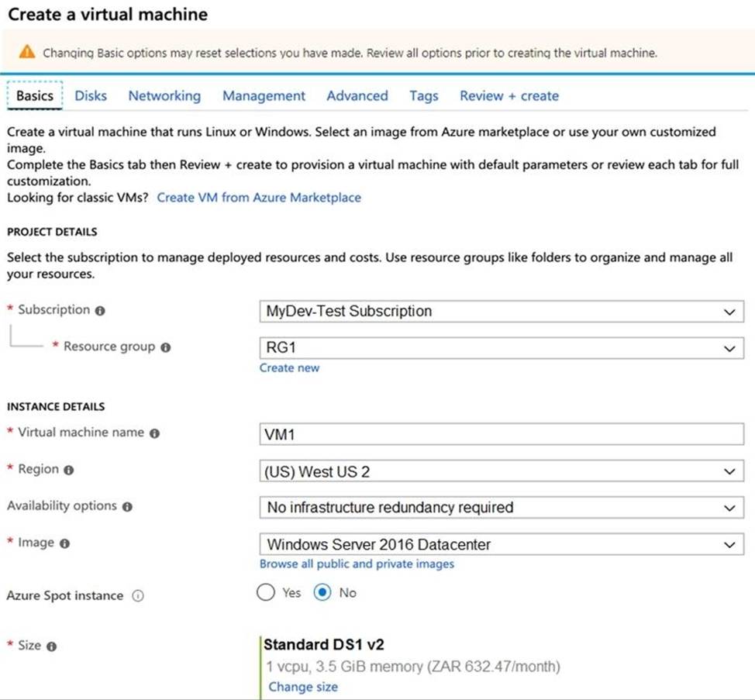Image resolution: width=755 pixels, height=700 pixels.
Task: Click the Azure Spot instance info icon
Action: point(138,596)
